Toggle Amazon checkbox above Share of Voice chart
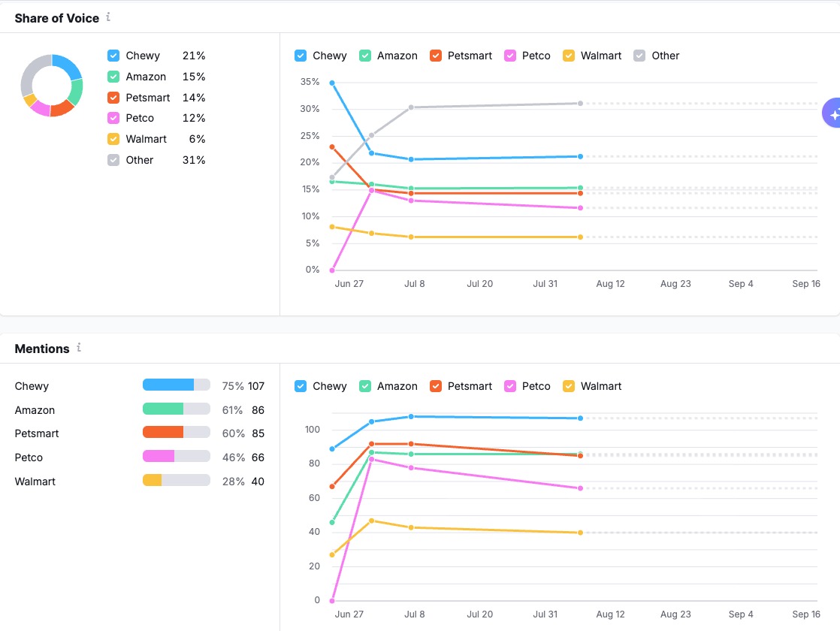This screenshot has width=840, height=631. point(365,56)
